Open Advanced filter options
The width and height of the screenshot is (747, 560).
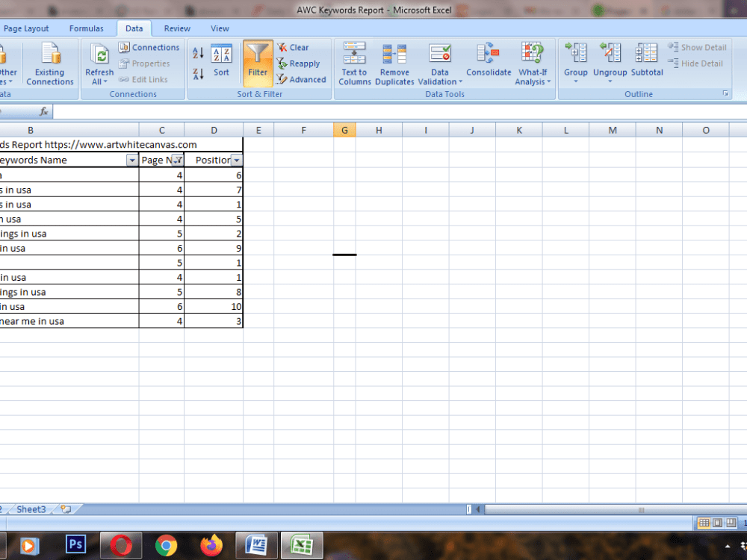(x=302, y=80)
